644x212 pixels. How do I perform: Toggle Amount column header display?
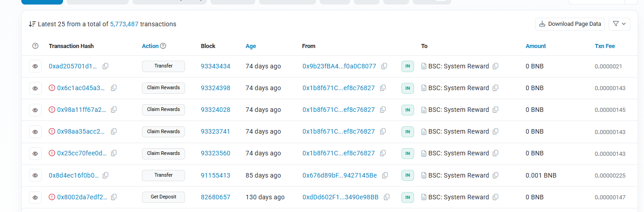[x=536, y=46]
